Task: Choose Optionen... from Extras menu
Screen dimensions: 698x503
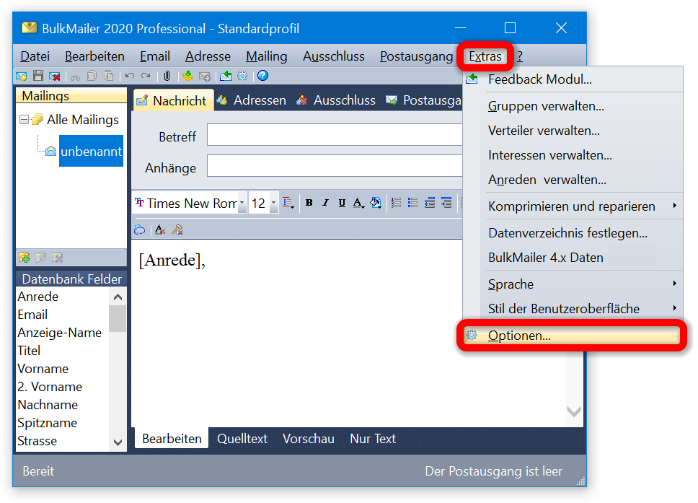Action: [572, 335]
